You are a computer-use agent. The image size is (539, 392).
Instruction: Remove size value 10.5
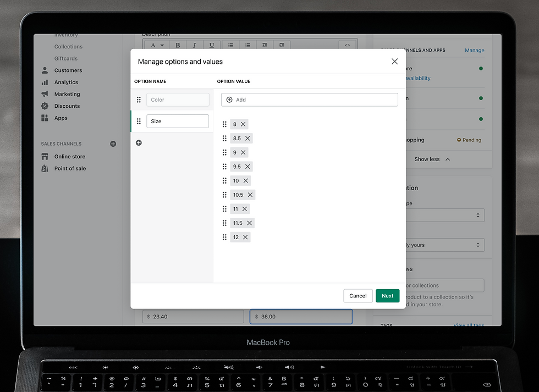click(x=250, y=195)
